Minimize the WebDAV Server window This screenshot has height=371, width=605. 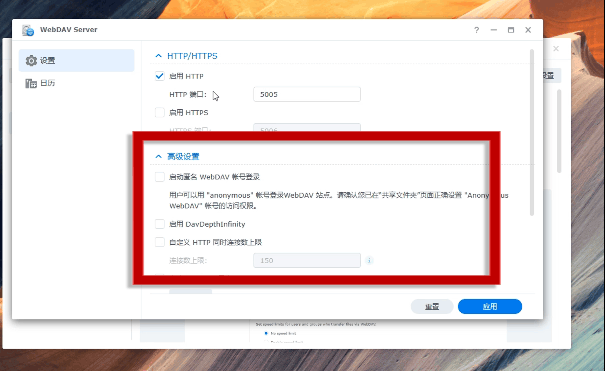point(493,30)
